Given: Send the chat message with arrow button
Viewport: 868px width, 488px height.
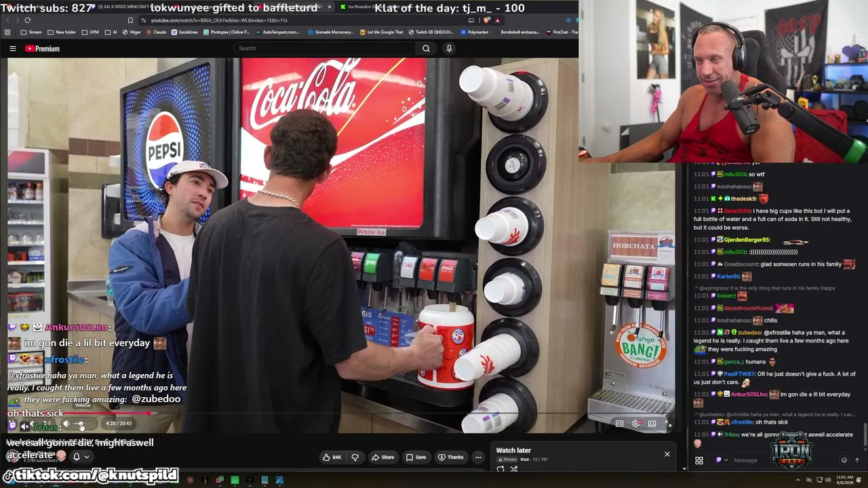Looking at the screenshot, I should coord(857,460).
